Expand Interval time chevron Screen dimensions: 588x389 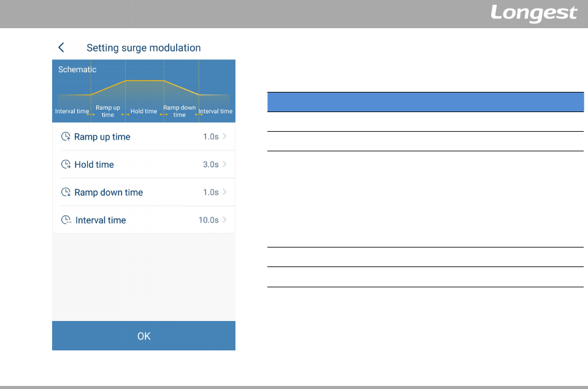[x=224, y=219]
